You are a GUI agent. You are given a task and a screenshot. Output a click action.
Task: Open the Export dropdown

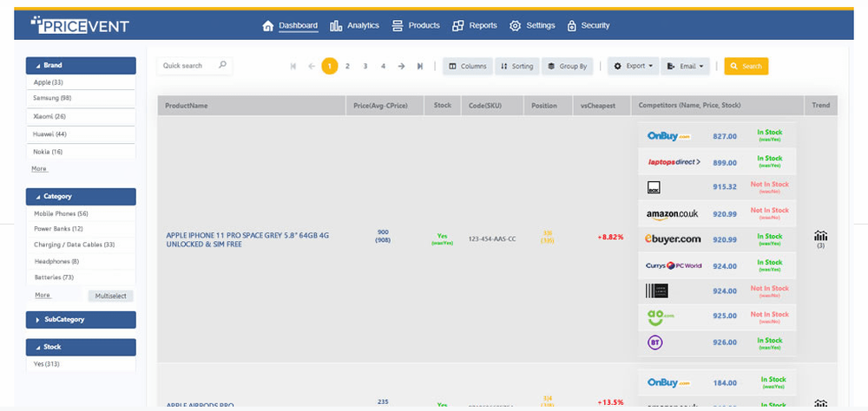[634, 66]
